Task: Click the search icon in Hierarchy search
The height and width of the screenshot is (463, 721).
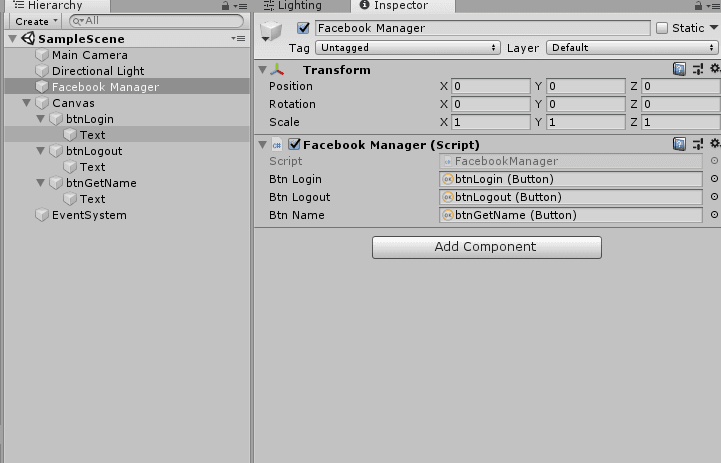Action: (78, 21)
